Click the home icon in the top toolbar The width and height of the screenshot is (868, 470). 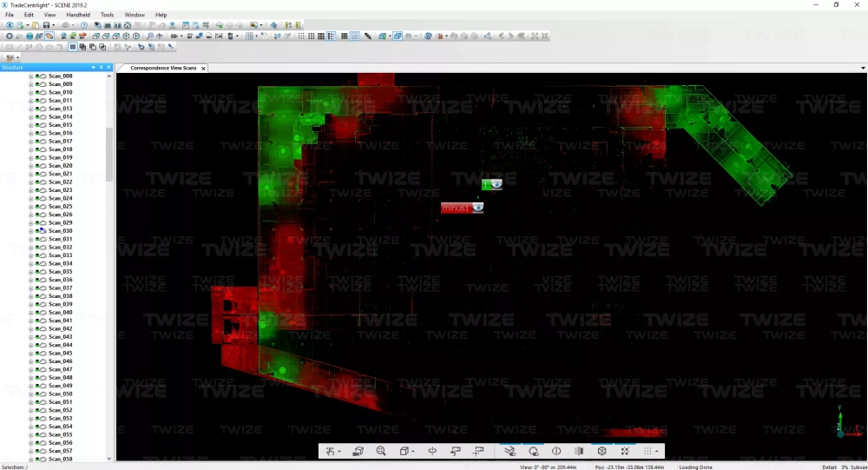[128, 25]
